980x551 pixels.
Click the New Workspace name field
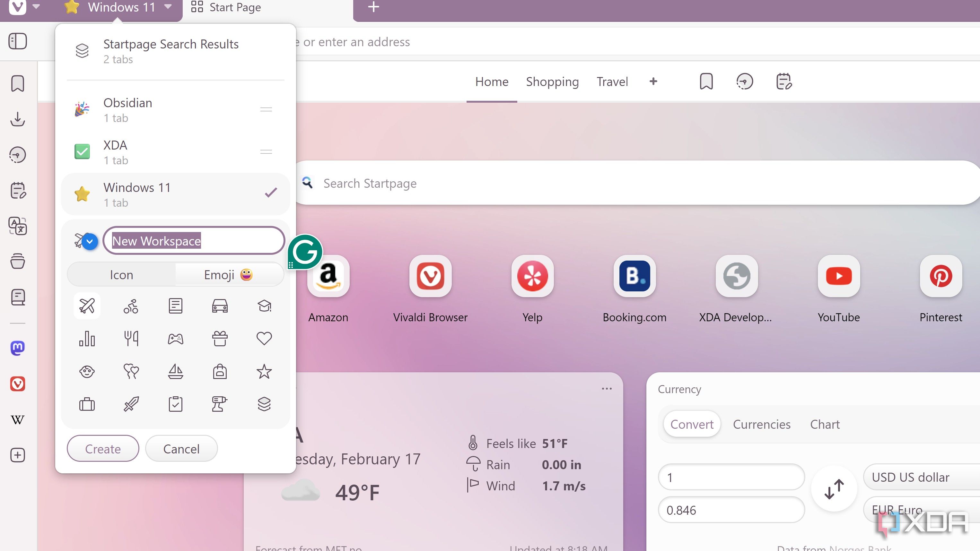(194, 241)
